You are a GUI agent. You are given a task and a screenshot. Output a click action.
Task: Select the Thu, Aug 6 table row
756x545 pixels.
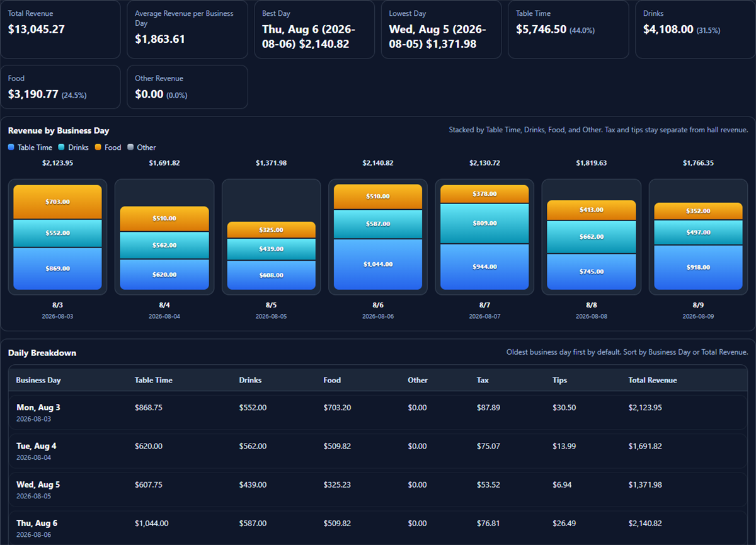tap(378, 528)
